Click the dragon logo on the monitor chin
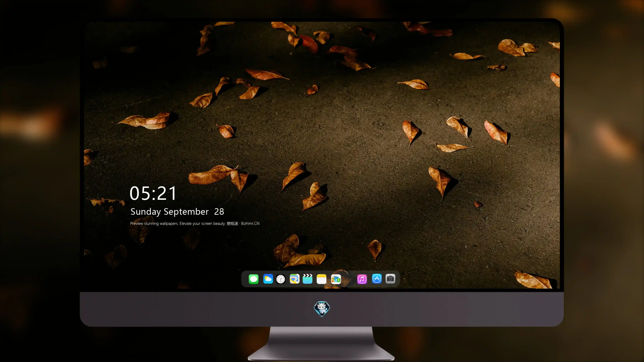Image resolution: width=644 pixels, height=362 pixels. pyautogui.click(x=322, y=309)
